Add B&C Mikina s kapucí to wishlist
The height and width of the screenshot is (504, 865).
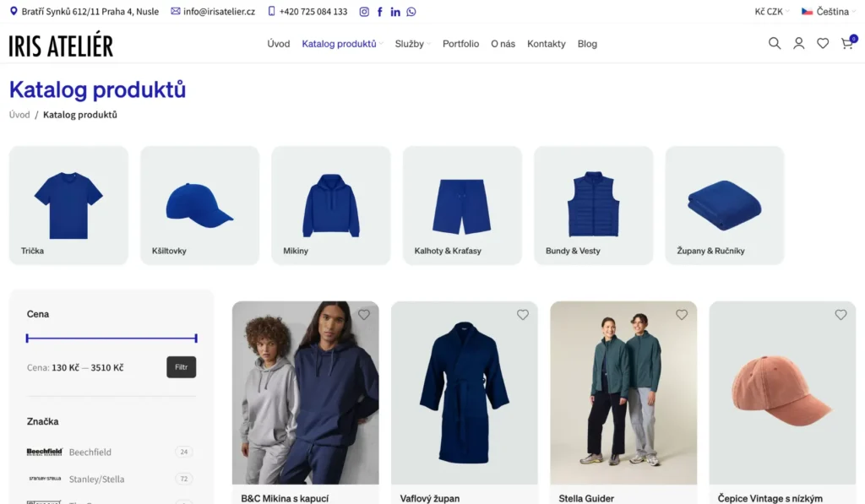click(x=364, y=315)
